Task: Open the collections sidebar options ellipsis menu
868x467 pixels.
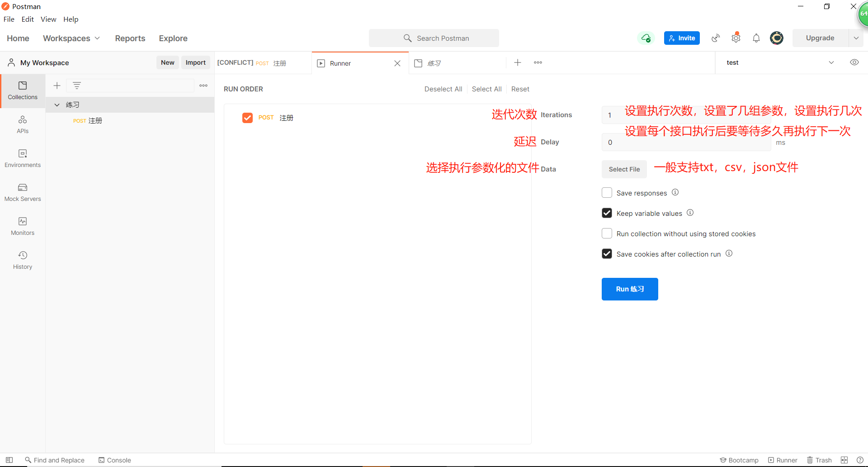Action: tap(203, 86)
